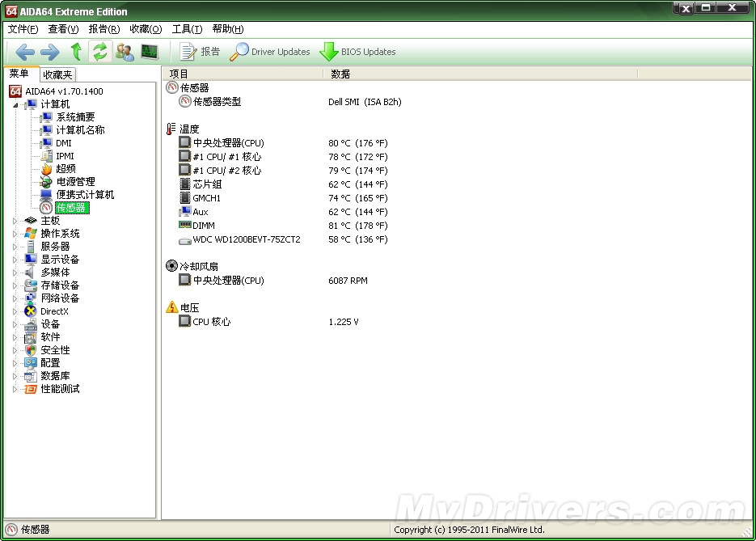This screenshot has height=541, width=756.
Task: Open the 收藏(O) menu
Action: click(x=146, y=29)
